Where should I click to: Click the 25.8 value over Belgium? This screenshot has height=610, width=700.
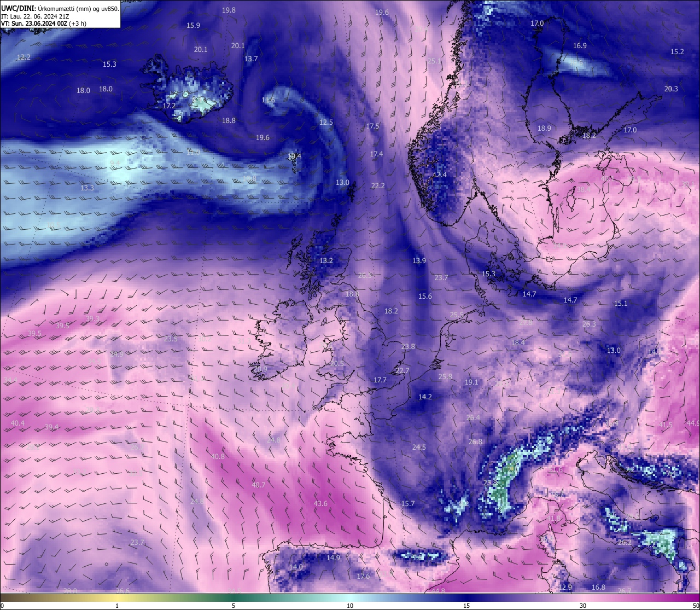[445, 377]
